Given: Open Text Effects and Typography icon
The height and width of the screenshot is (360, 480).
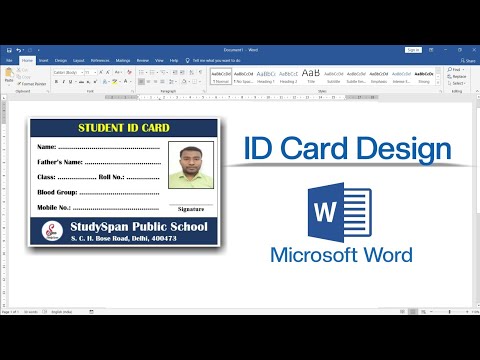Looking at the screenshot, I should pyautogui.click(x=105, y=82).
